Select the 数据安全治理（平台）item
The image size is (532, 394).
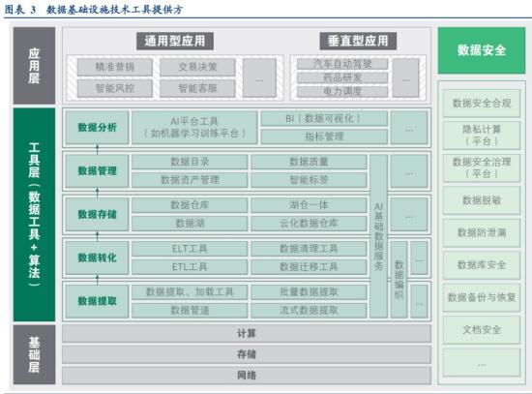[x=482, y=167]
